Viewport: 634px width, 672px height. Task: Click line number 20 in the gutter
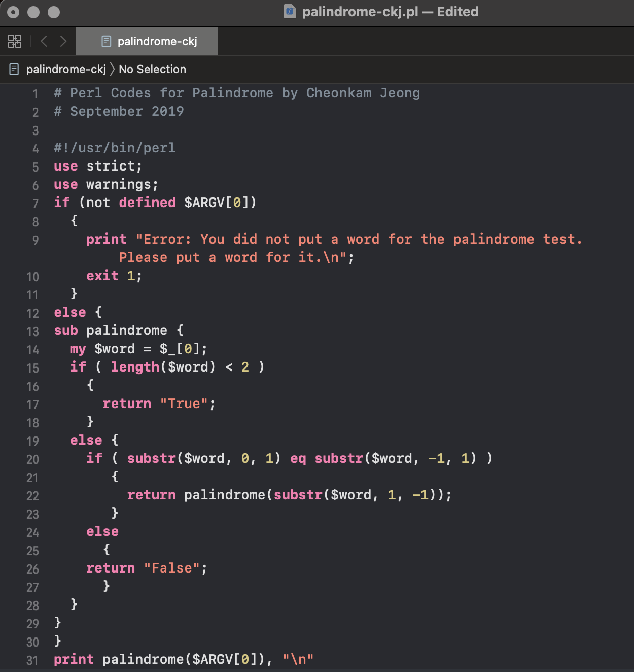coord(32,459)
